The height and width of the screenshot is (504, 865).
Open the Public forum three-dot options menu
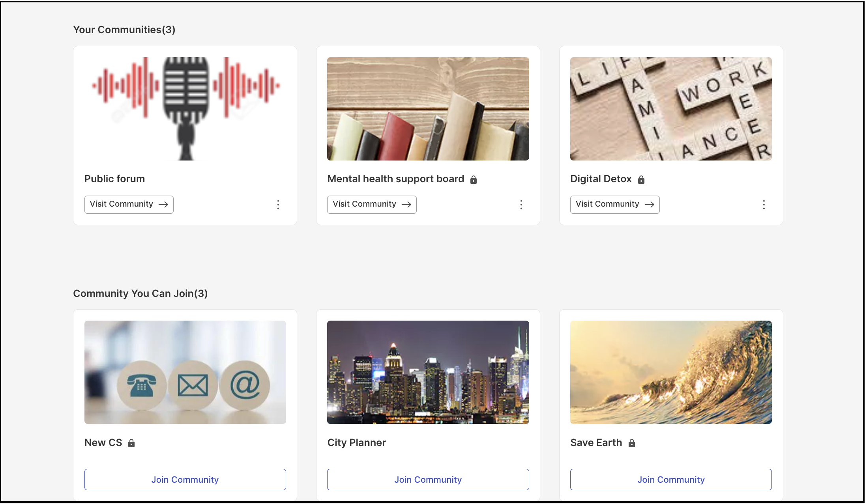(x=278, y=205)
